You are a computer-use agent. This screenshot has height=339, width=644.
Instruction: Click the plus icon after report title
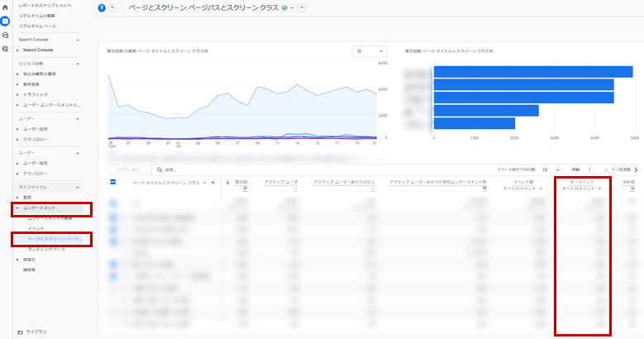302,7
